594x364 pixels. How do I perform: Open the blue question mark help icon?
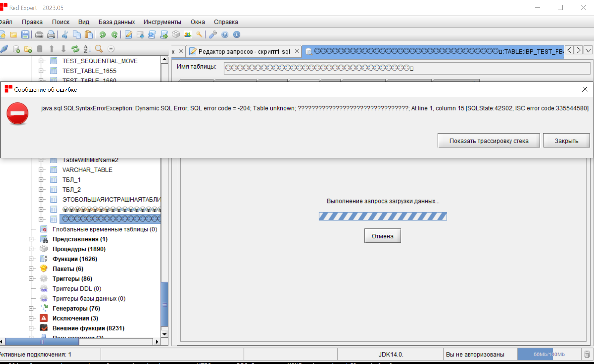[x=225, y=35]
